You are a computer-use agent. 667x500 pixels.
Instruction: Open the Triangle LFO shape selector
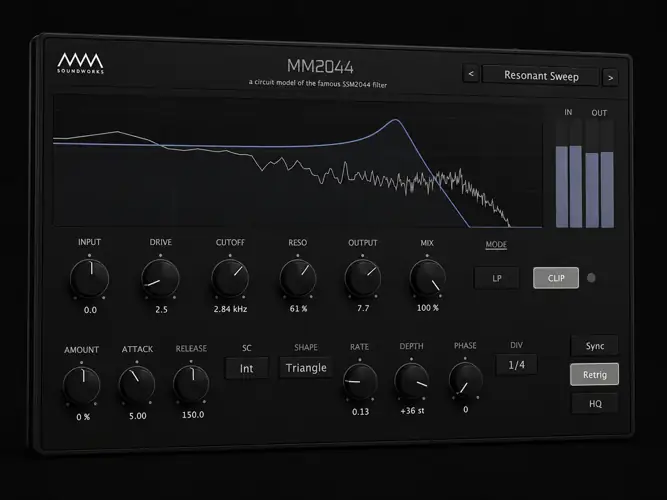(306, 368)
